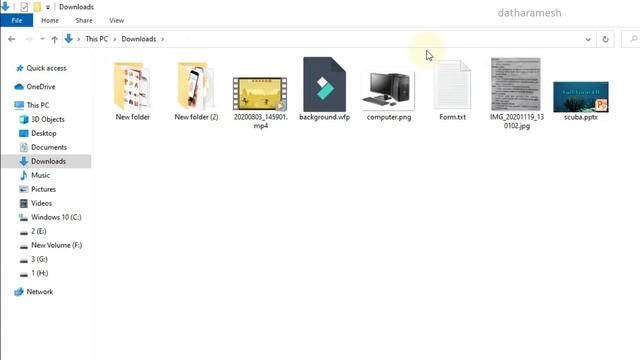
Task: Select the scuba.pptx presentation icon
Action: [x=581, y=97]
